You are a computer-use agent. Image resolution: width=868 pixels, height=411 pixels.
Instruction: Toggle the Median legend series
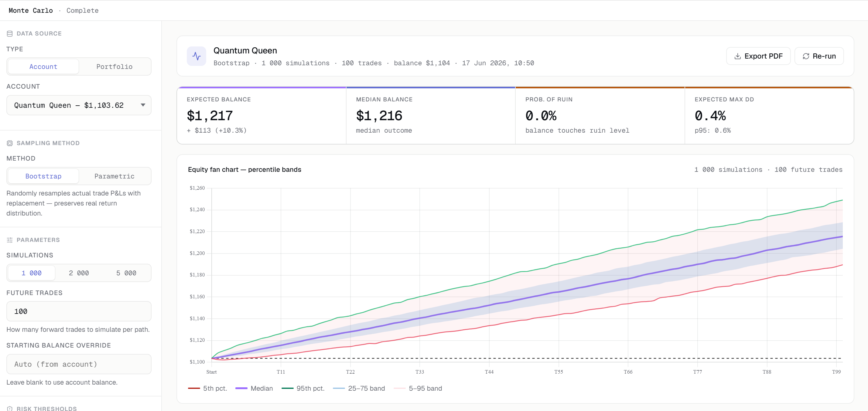coord(254,389)
